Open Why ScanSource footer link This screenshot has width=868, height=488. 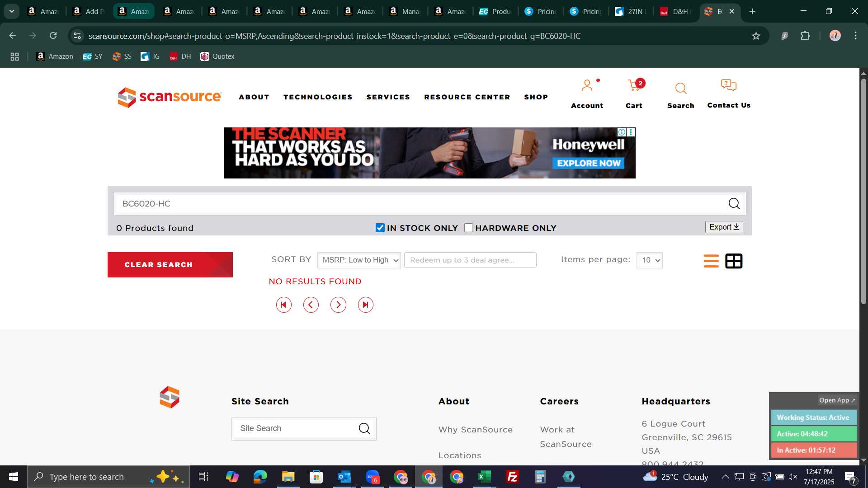click(475, 430)
